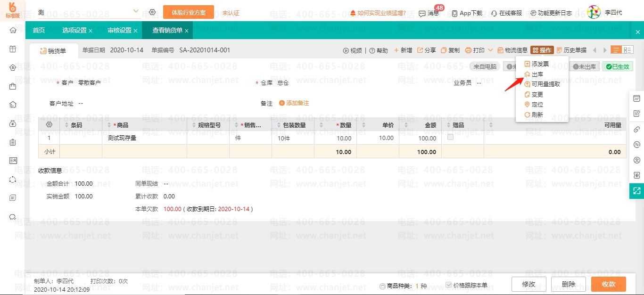644x295 pixels.
Task: Click the settings gear beside the account name
Action: [152, 12]
